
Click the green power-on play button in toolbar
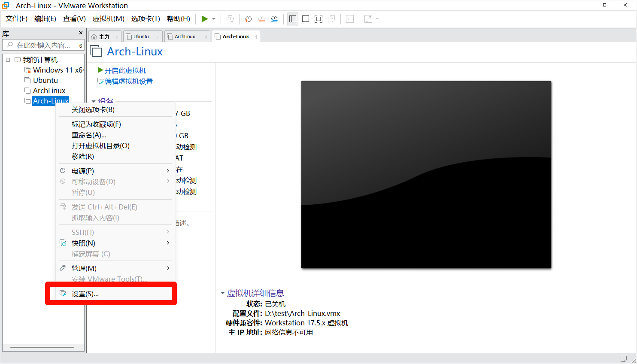coord(205,19)
